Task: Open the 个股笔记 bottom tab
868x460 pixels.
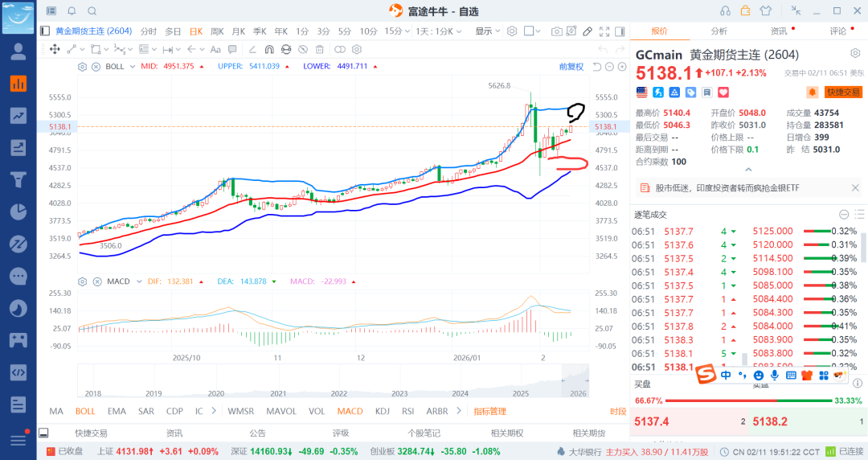Action: point(424,433)
